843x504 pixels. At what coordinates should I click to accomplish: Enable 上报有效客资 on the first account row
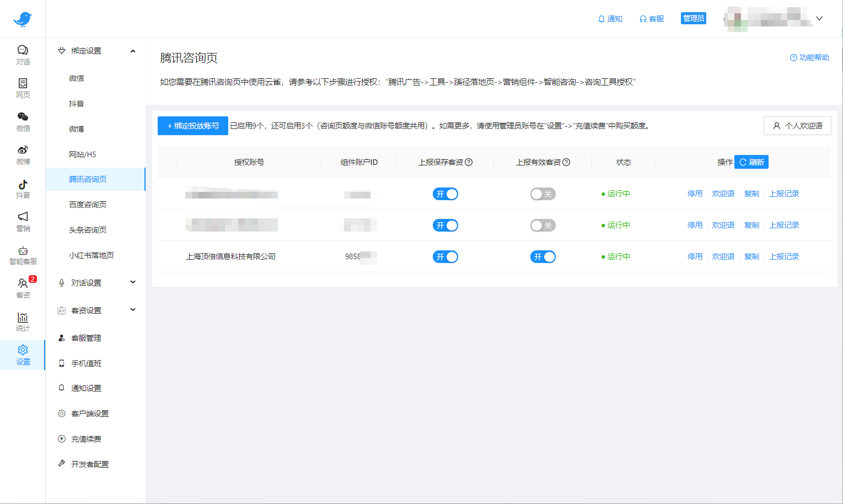point(543,194)
